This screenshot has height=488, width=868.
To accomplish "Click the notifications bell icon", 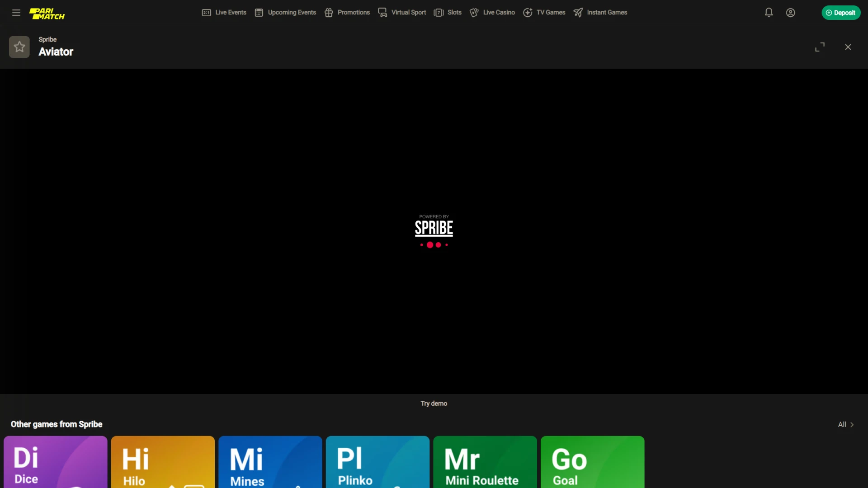I will tap(769, 12).
